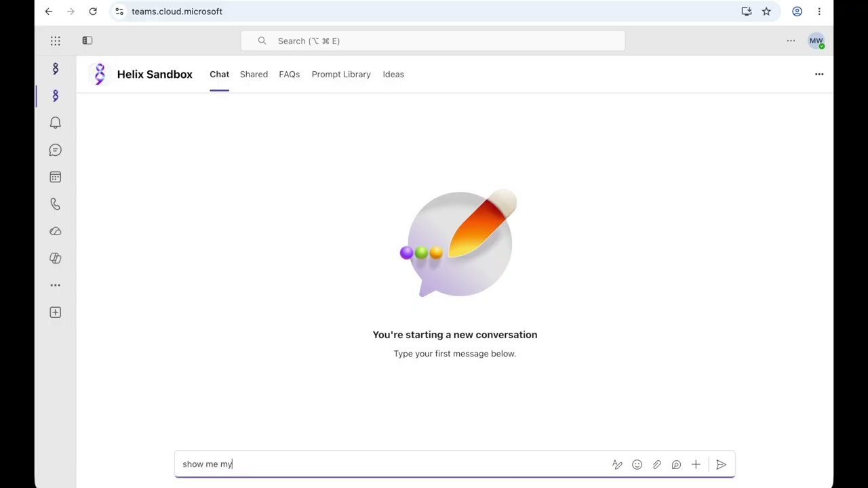The height and width of the screenshot is (488, 868).
Task: Open the text formatting pen icon
Action: (x=617, y=464)
